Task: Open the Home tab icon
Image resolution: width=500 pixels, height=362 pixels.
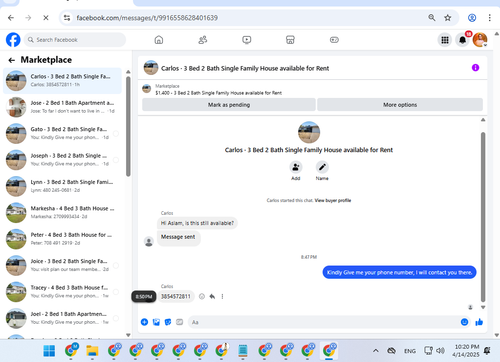Action: pos(159,40)
